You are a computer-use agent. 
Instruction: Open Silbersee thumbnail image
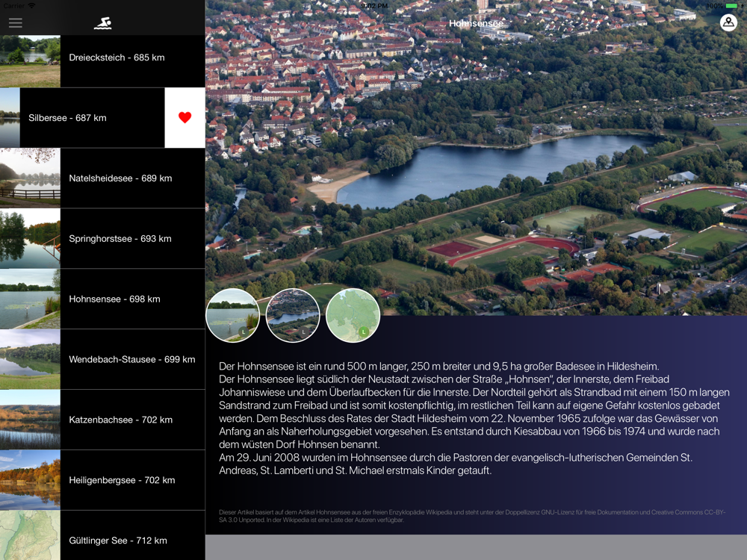(10, 118)
